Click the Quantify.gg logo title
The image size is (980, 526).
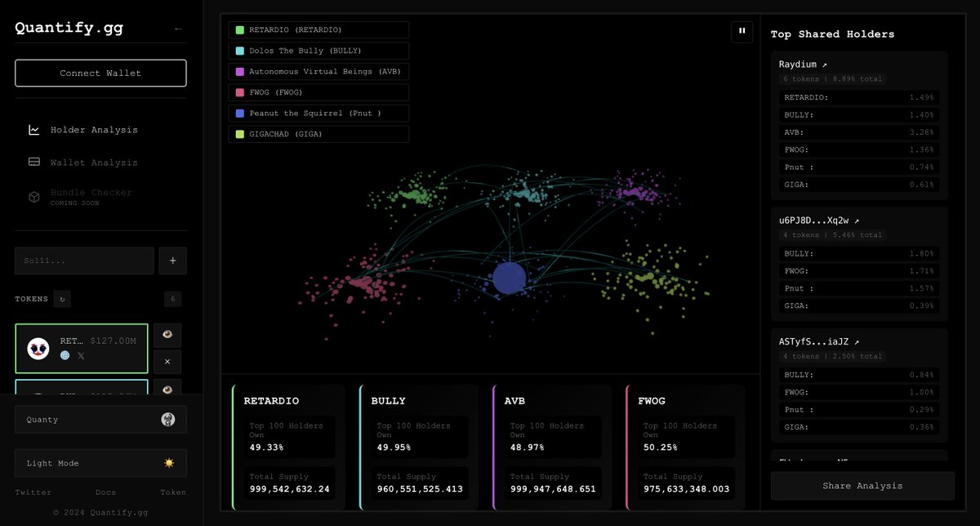69,28
